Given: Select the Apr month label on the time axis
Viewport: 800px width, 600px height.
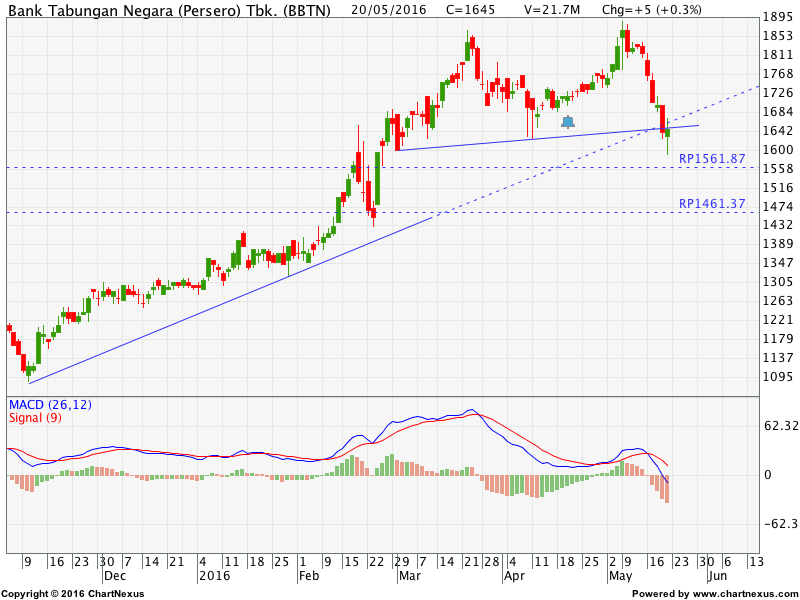Looking at the screenshot, I should click(514, 576).
